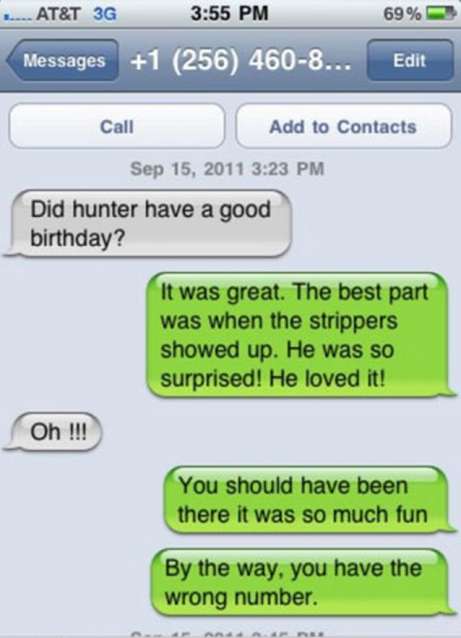Tap the phone number title +1 (256) 460-8...
The width and height of the screenshot is (461, 638).
pyautogui.click(x=240, y=61)
